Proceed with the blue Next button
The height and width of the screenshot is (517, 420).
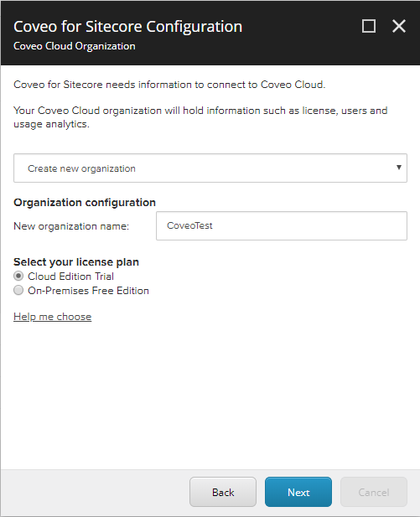[x=298, y=492]
